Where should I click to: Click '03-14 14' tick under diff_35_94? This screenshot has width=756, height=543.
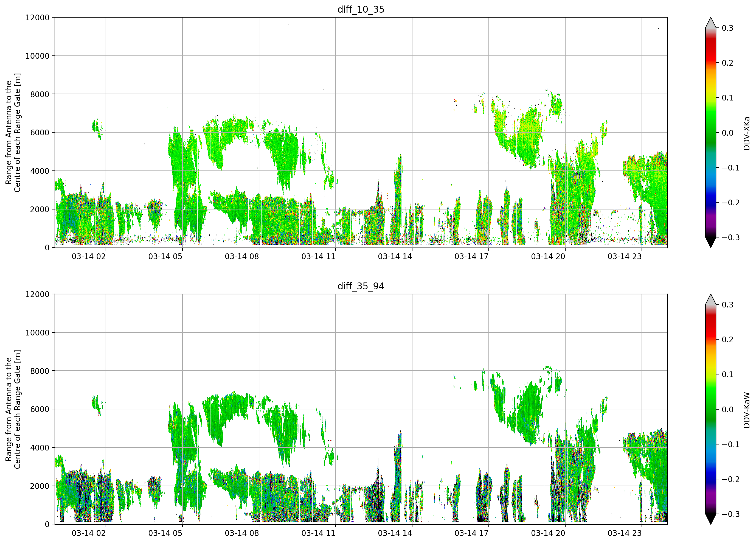(395, 533)
